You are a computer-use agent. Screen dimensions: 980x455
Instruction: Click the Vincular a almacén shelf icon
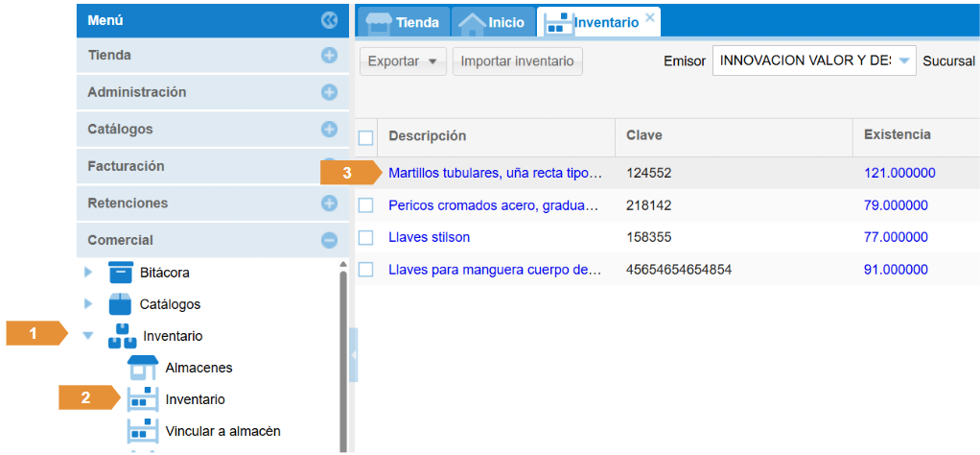[x=143, y=431]
